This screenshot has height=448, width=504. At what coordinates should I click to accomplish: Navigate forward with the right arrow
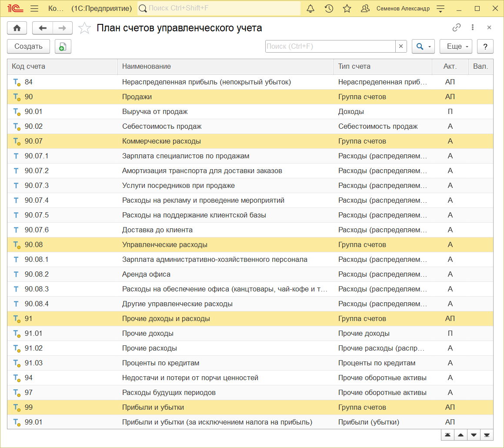point(62,28)
